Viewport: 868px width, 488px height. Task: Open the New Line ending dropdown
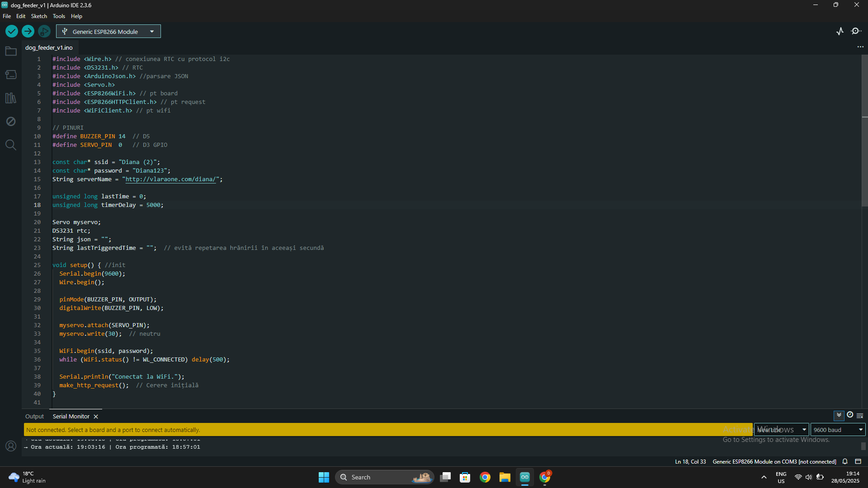point(781,430)
